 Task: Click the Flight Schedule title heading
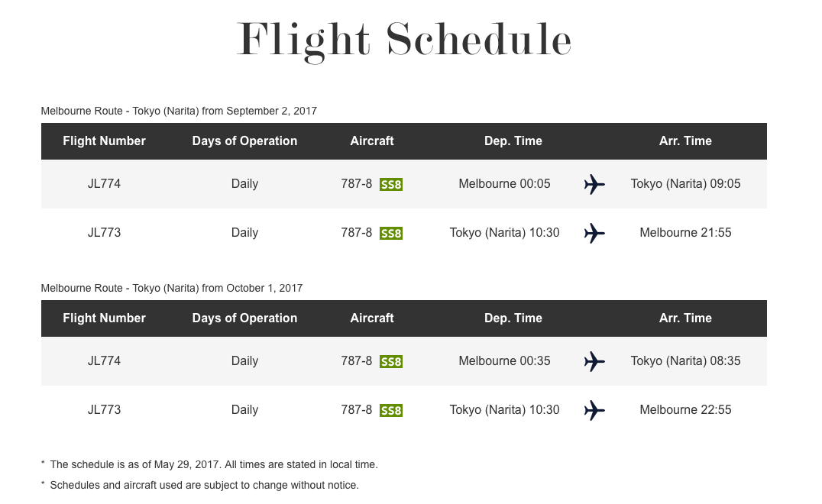point(404,41)
